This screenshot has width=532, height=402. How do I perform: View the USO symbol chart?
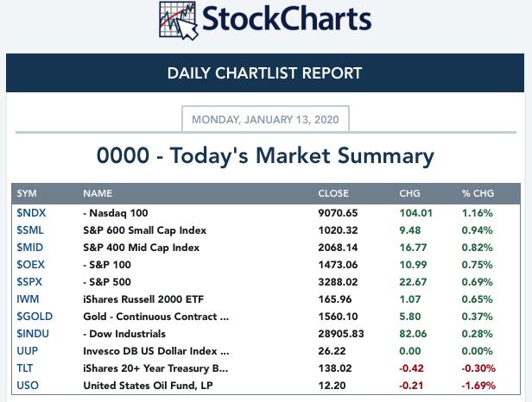pyautogui.click(x=28, y=386)
